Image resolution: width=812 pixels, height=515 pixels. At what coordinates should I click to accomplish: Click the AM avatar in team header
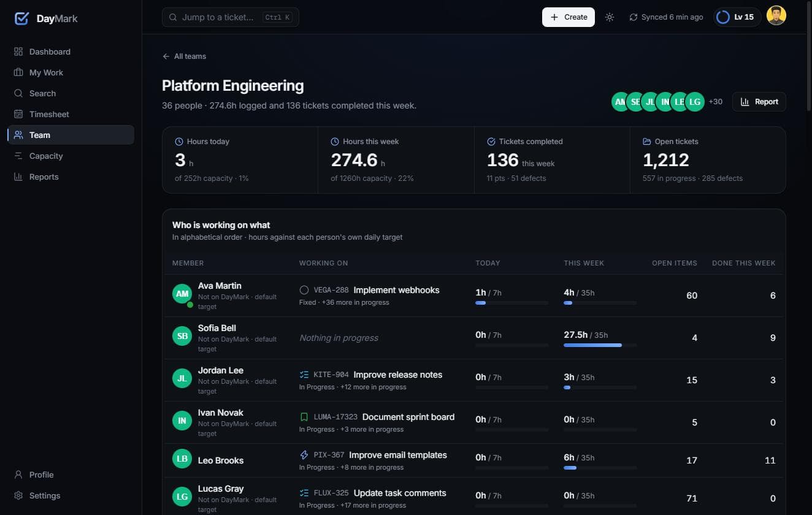click(x=621, y=102)
